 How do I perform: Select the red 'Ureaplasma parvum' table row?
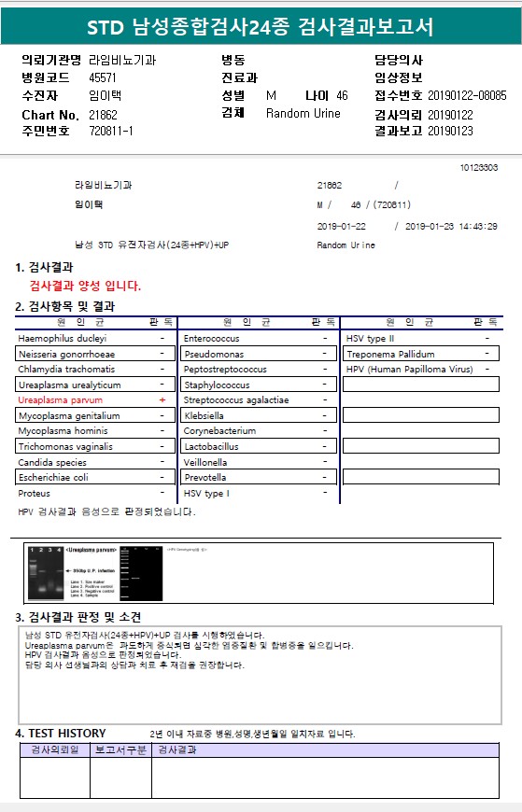[96, 399]
